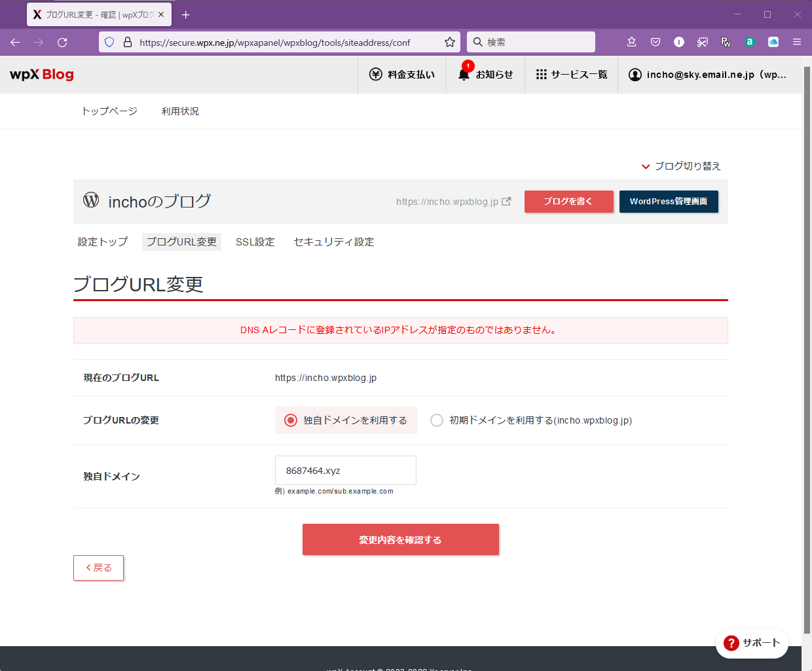Select 初期ドメインを利用する radio option
Image resolution: width=812 pixels, height=671 pixels.
click(437, 420)
